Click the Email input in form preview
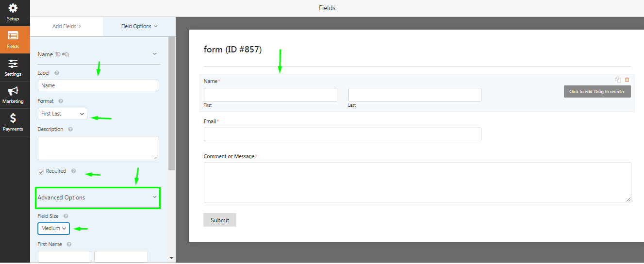Viewport: 644px width, 264px height. [343, 134]
